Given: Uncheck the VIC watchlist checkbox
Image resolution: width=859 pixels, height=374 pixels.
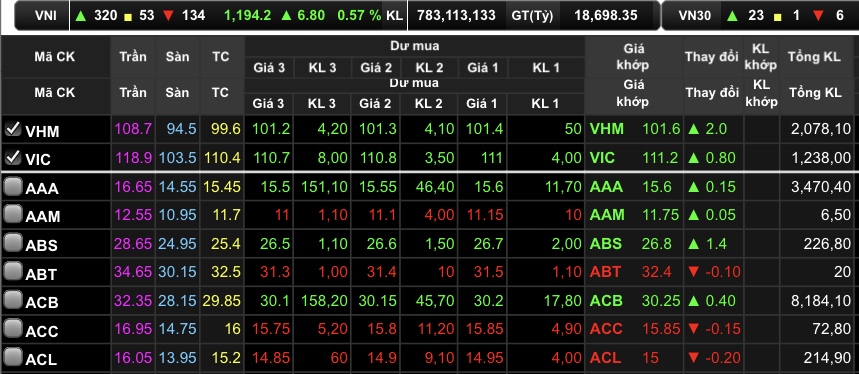Looking at the screenshot, I should (13, 157).
